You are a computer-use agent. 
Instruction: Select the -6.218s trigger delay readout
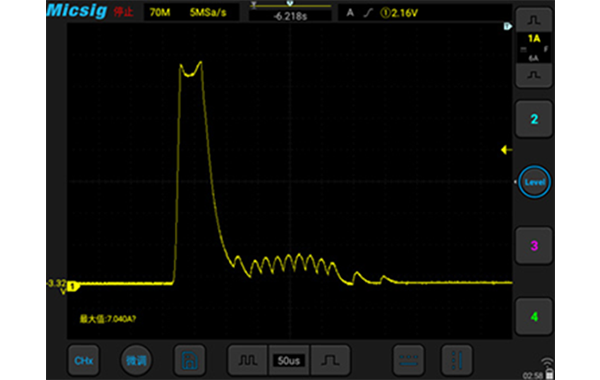tap(290, 16)
